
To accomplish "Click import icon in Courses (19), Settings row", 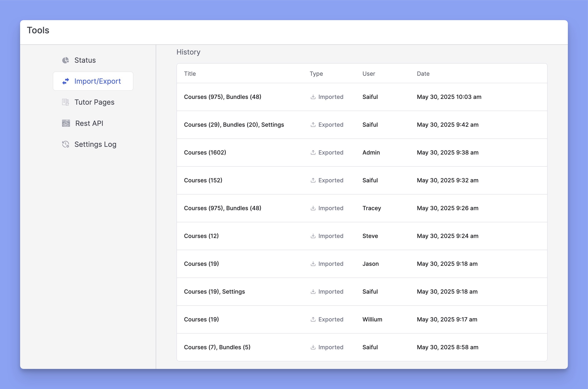I will pyautogui.click(x=313, y=291).
